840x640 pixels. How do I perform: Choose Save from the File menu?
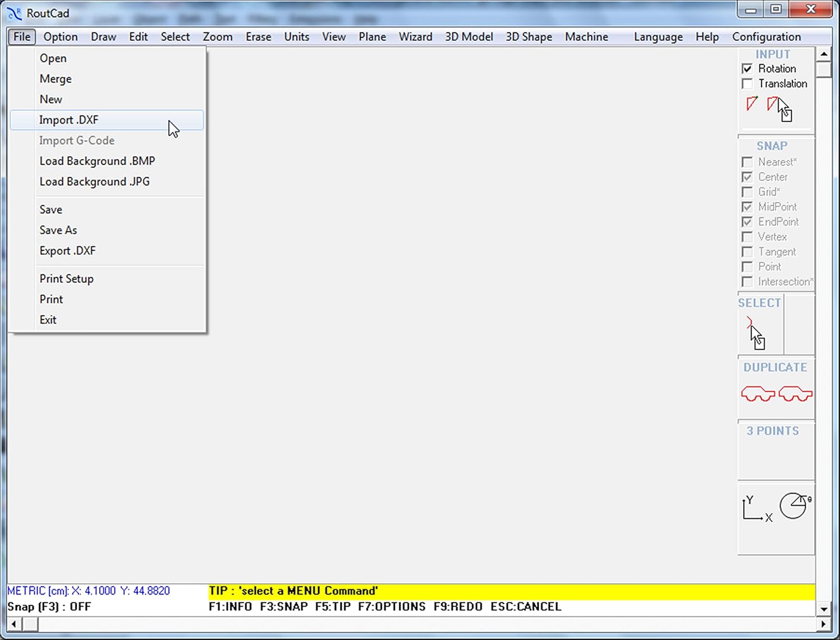click(107, 210)
